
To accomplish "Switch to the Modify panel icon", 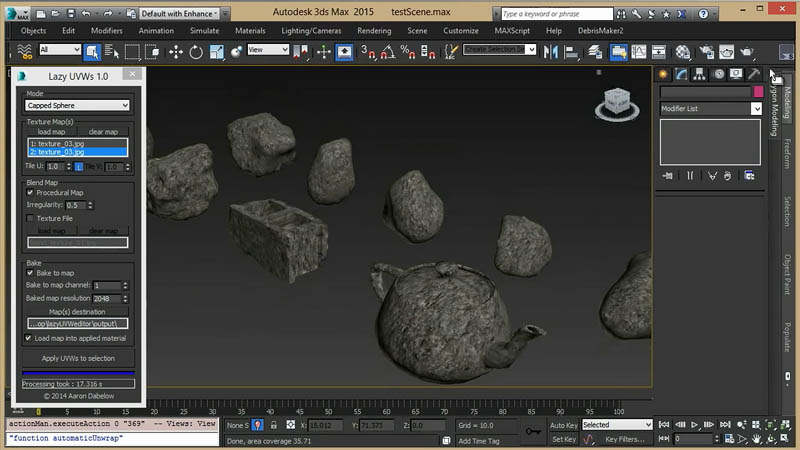I will [682, 74].
